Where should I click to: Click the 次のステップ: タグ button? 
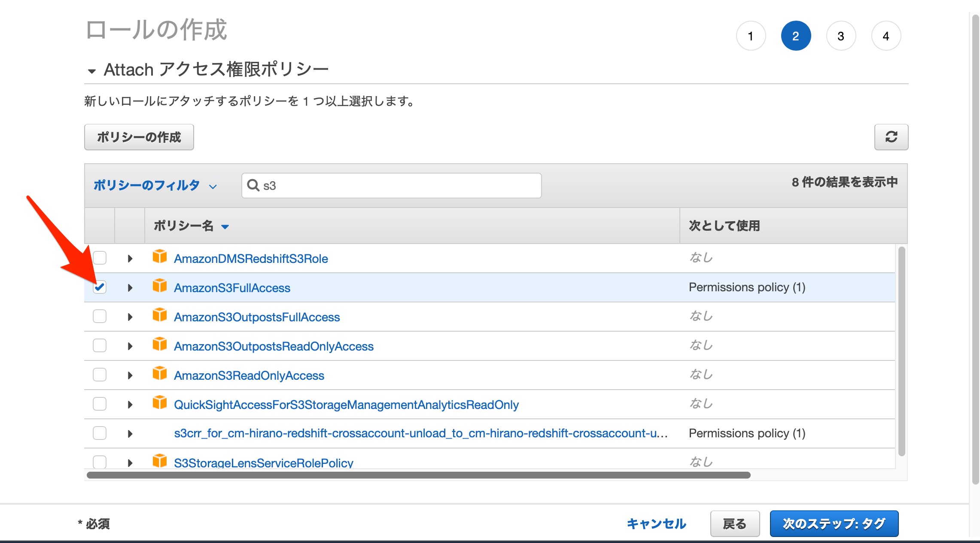coord(834,524)
